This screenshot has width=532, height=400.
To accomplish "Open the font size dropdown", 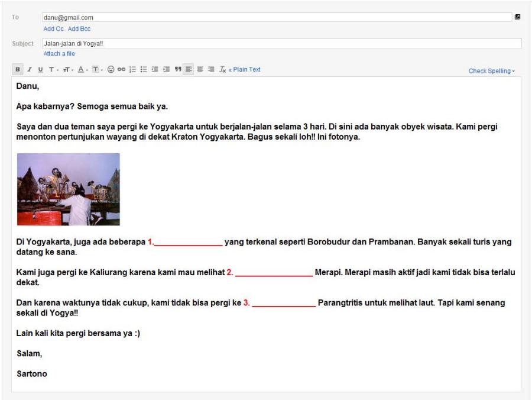I will [67, 69].
